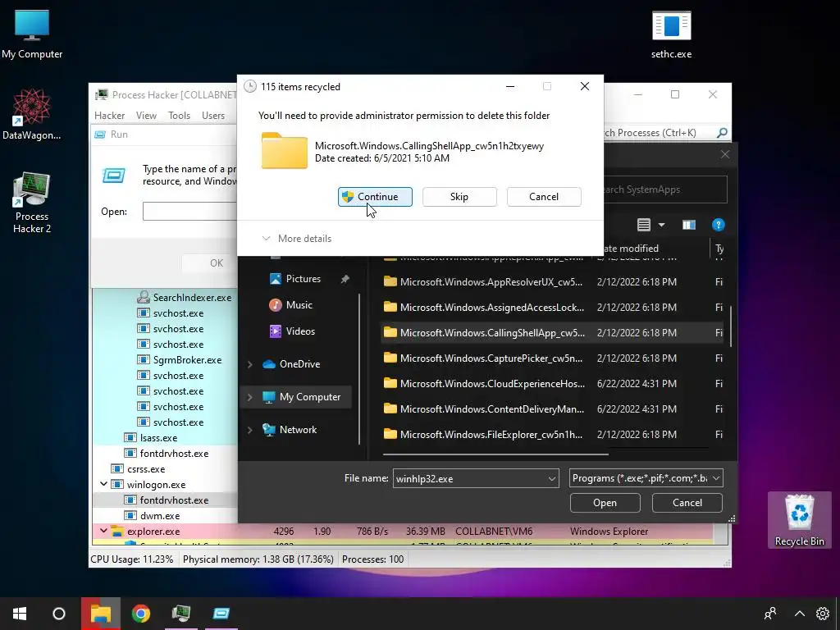
Task: Select OneDrive in navigation pane
Action: (x=299, y=363)
